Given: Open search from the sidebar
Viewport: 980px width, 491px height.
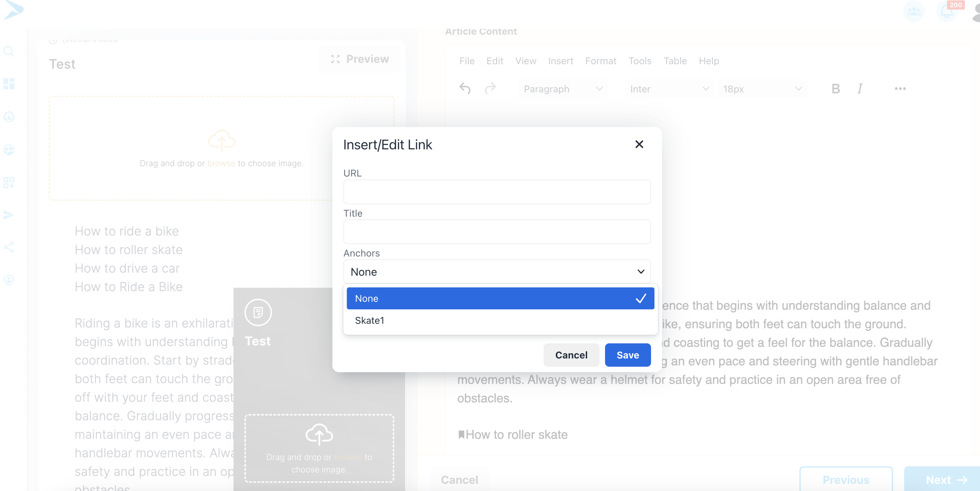Looking at the screenshot, I should point(9,52).
